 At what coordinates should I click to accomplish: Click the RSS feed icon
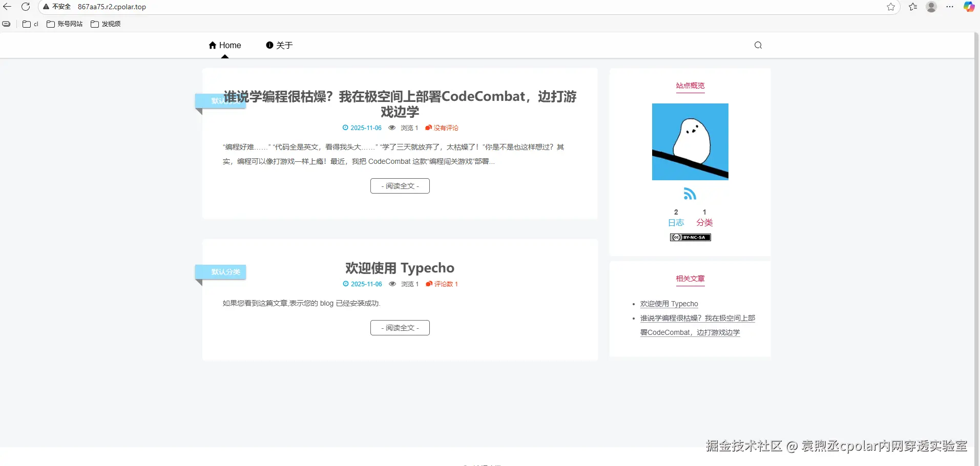pyautogui.click(x=690, y=194)
